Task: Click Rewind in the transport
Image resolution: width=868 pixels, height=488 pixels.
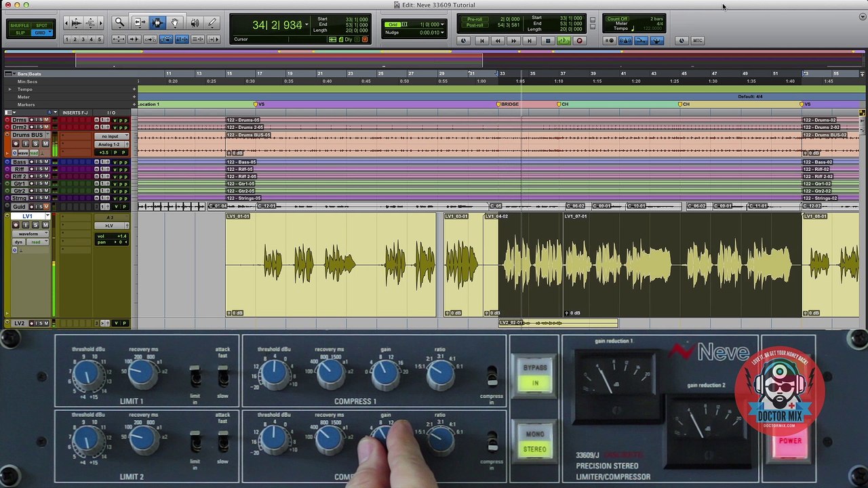Action: tap(498, 41)
